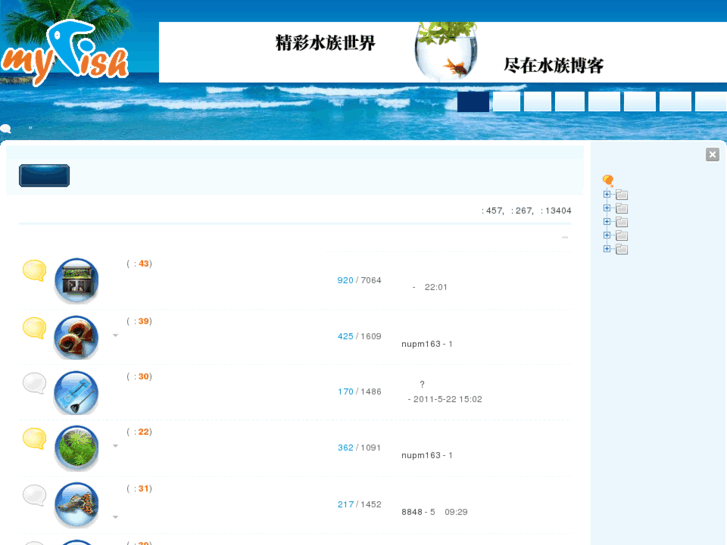Expand the second plus node in the sidebar tree
The height and width of the screenshot is (545, 727).
607,208
